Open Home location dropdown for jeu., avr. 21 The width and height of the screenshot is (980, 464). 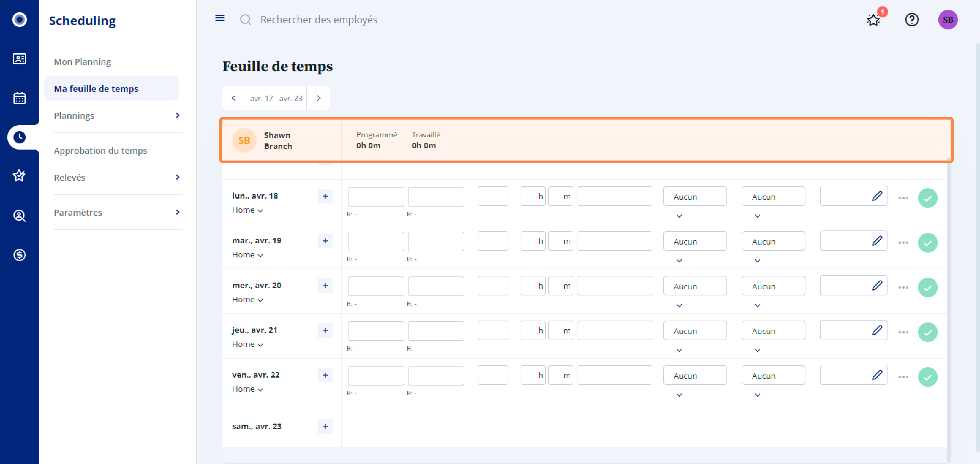click(248, 344)
